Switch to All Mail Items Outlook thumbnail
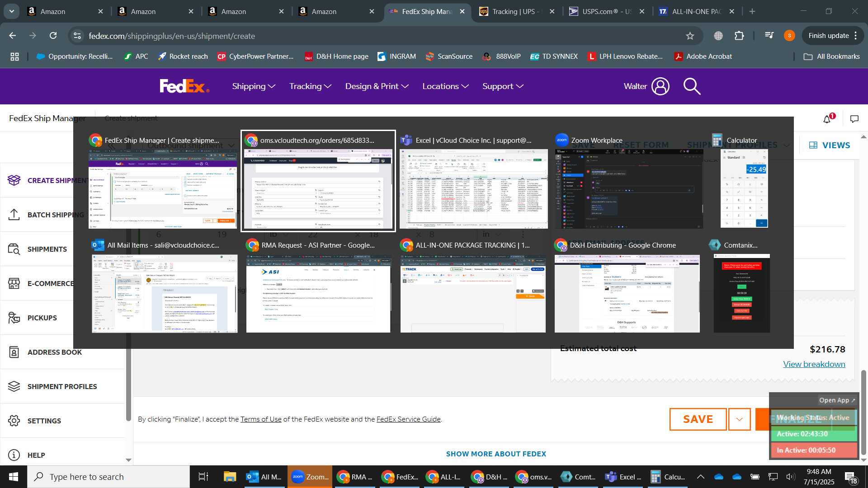 click(x=165, y=286)
